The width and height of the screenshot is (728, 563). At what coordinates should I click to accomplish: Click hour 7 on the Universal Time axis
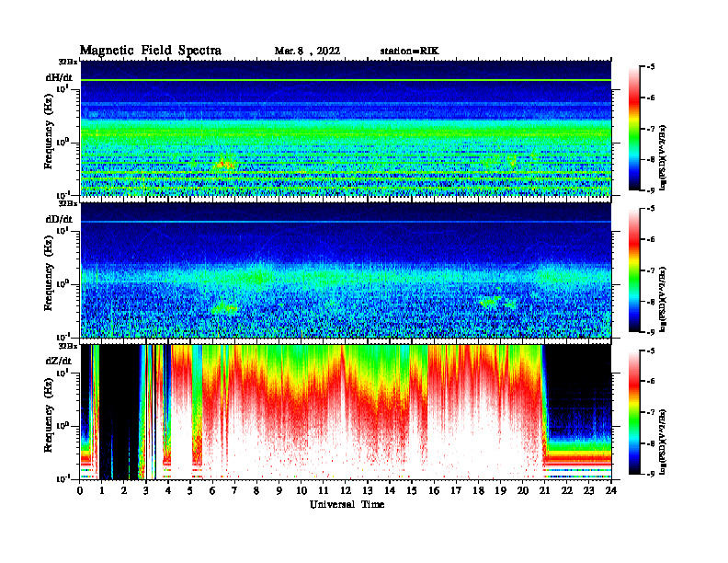pos(234,490)
